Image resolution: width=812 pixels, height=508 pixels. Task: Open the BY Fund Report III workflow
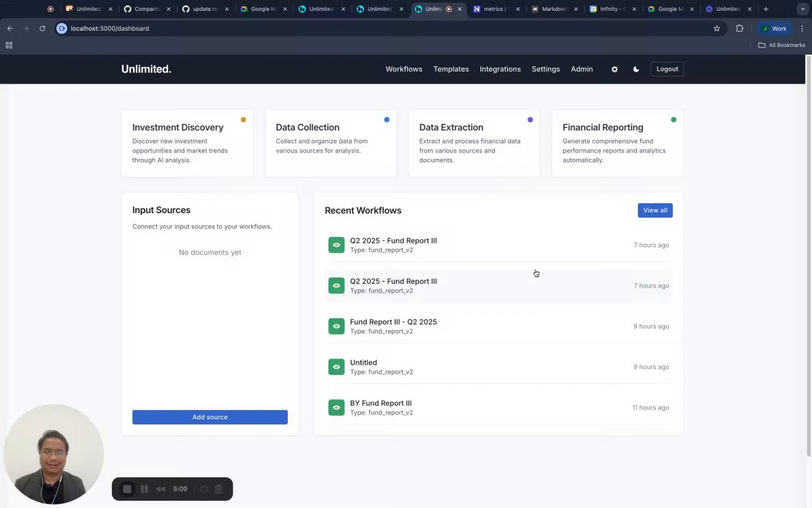498,408
